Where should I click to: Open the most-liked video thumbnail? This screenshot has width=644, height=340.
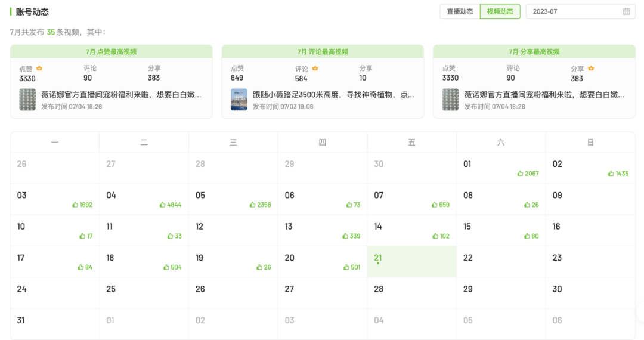click(27, 100)
